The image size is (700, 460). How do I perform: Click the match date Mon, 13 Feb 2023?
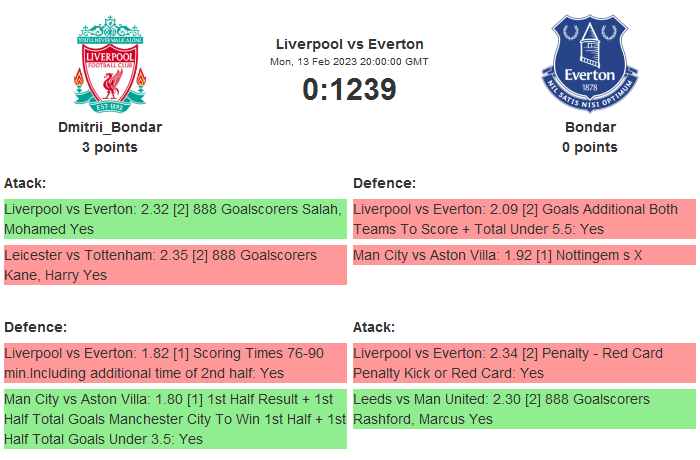click(349, 61)
